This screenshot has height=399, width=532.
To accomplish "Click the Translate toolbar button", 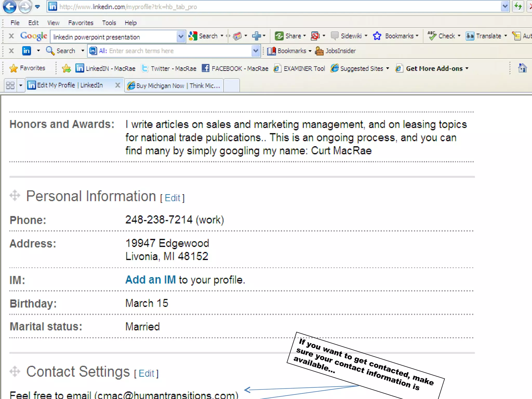I will click(x=483, y=36).
